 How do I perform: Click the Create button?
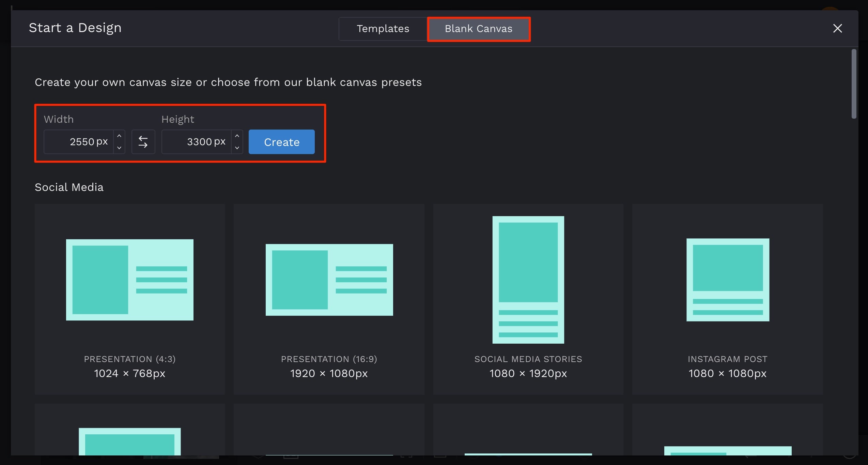[x=281, y=141]
